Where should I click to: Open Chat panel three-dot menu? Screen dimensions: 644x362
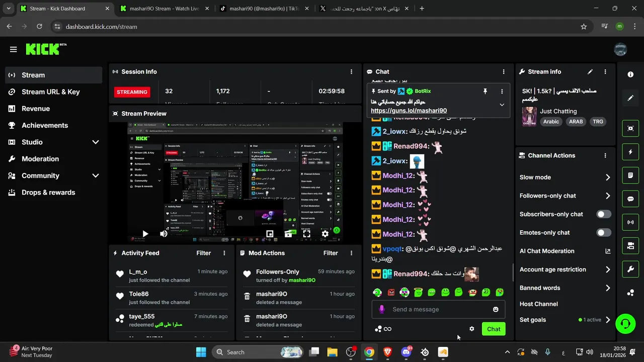click(504, 72)
